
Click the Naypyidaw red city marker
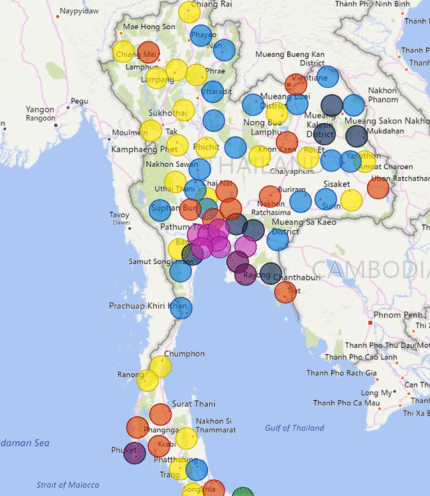[x=57, y=16]
